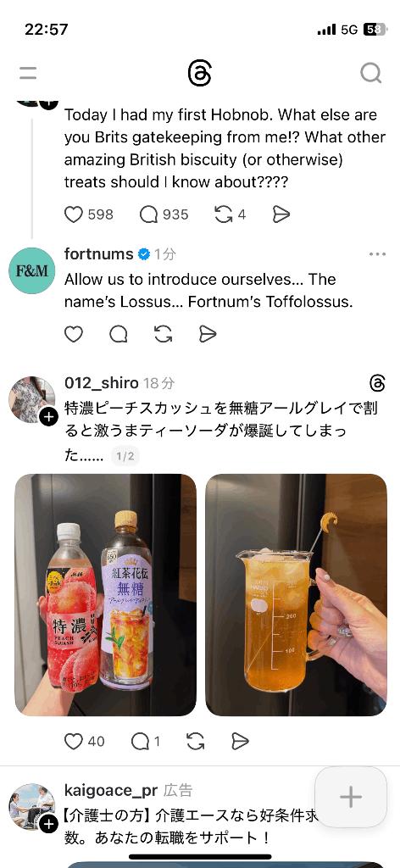
Task: Open fortnums profile via username
Action: coord(99,254)
